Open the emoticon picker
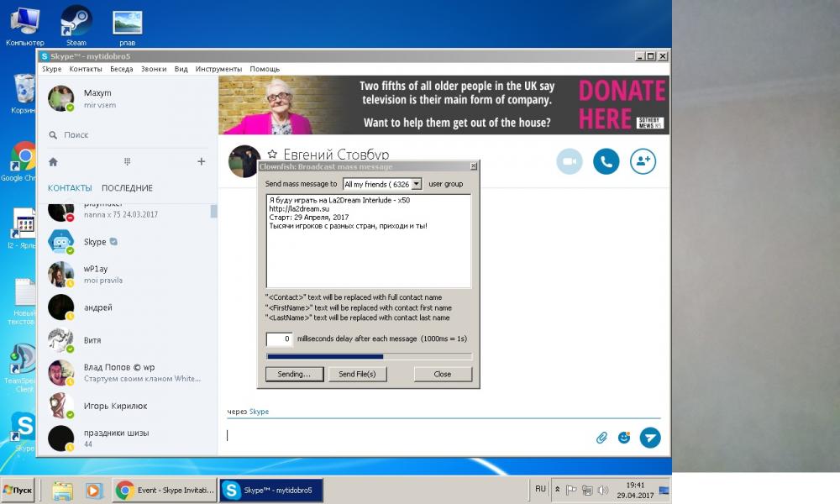The height and width of the screenshot is (504, 840). pyautogui.click(x=624, y=438)
